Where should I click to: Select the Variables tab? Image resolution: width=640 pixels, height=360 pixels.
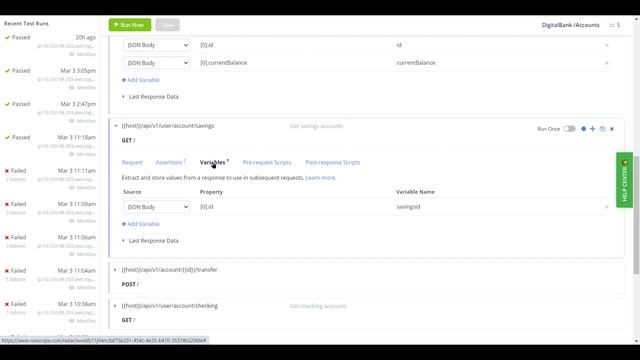pos(214,162)
